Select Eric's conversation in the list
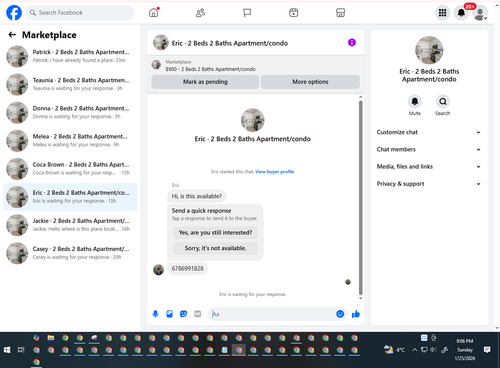The width and height of the screenshot is (500, 368). coord(70,197)
